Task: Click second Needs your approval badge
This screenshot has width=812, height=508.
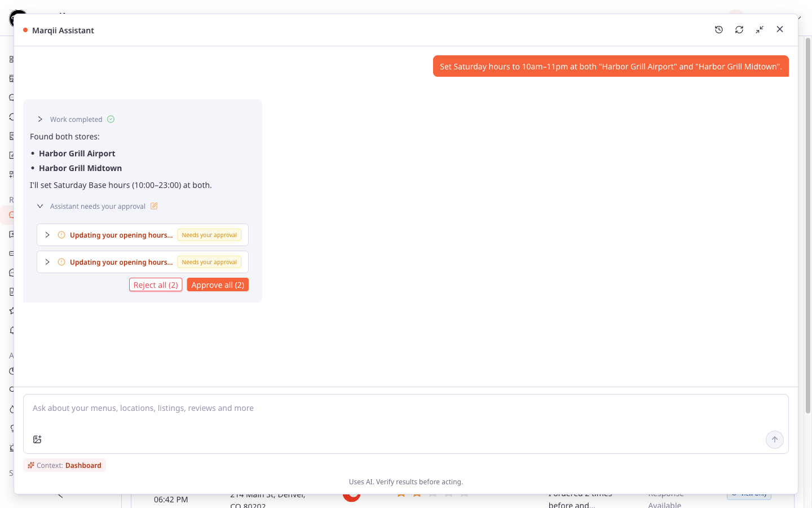Action: [209, 262]
